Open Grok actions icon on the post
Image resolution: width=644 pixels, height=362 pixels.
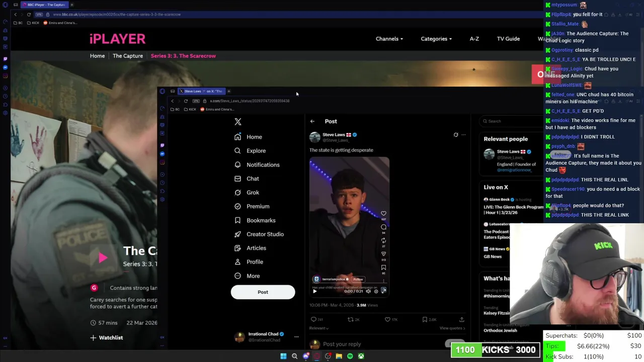coord(456,135)
